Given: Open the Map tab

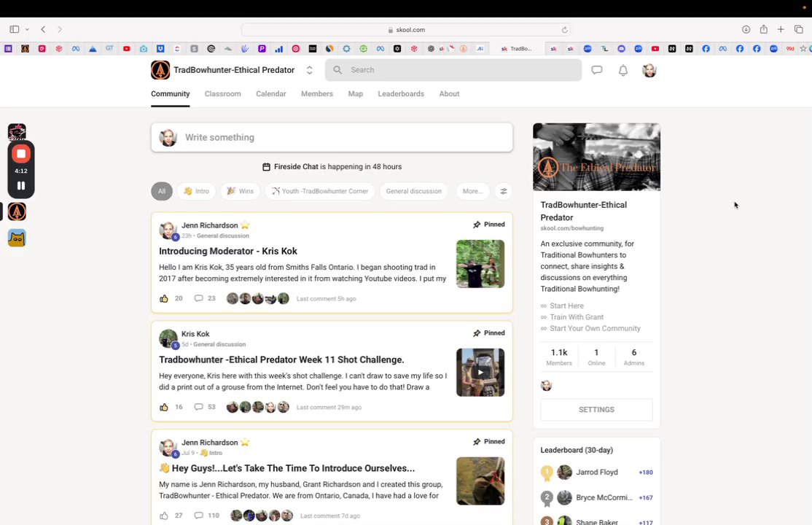Looking at the screenshot, I should (x=355, y=94).
